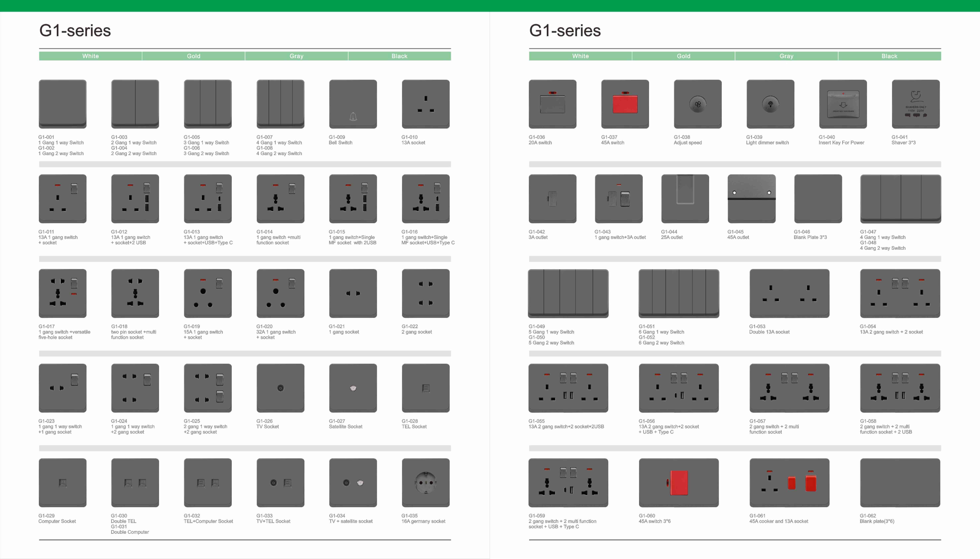This screenshot has width=980, height=559.
Task: Click the G1-021 1 gang socket image
Action: pyautogui.click(x=353, y=293)
